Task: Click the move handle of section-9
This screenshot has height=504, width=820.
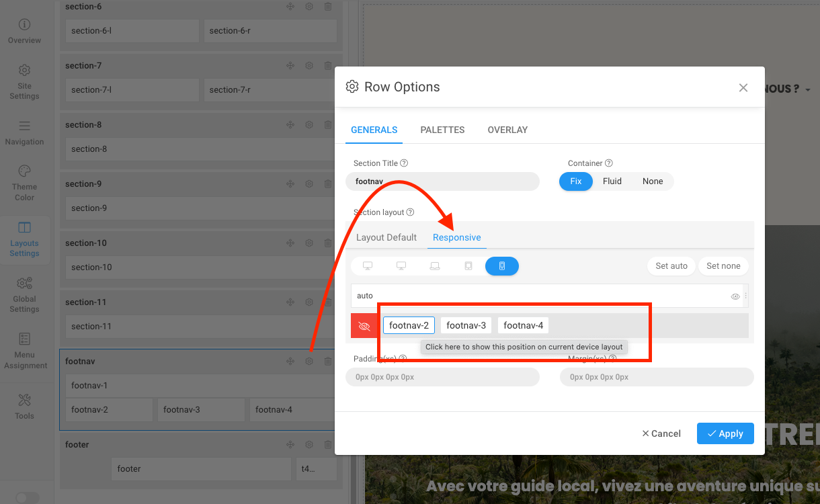Action: point(290,184)
